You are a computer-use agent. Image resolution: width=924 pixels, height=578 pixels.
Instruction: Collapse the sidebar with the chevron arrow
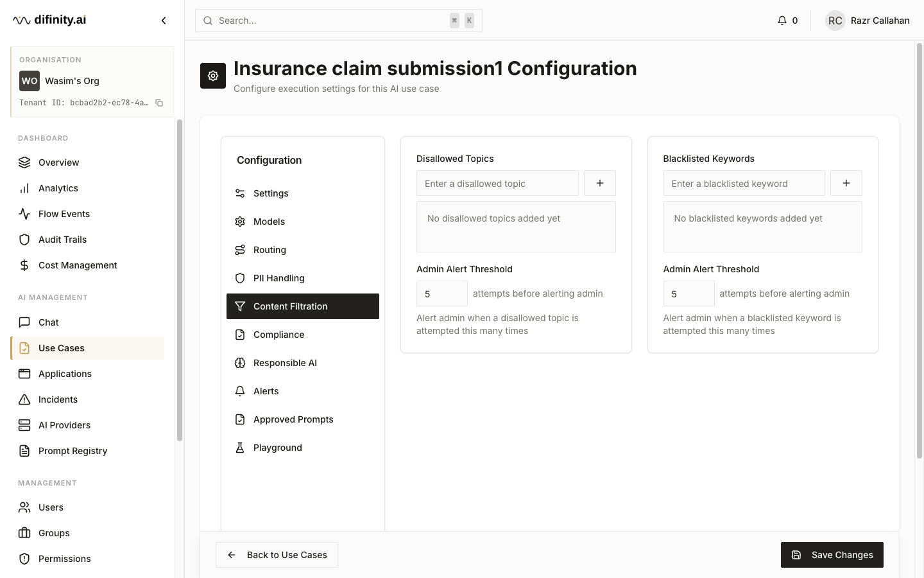[x=164, y=21]
